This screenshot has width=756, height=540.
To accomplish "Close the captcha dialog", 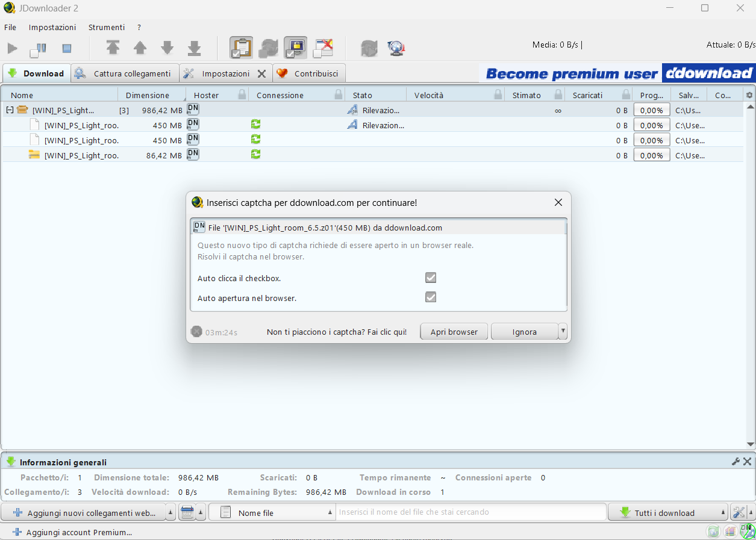I will [558, 202].
